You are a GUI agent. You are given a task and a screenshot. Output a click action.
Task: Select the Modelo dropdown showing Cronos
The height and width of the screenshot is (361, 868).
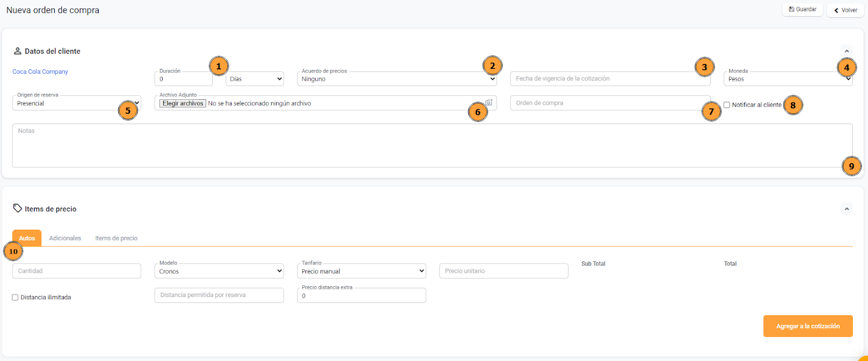click(219, 271)
